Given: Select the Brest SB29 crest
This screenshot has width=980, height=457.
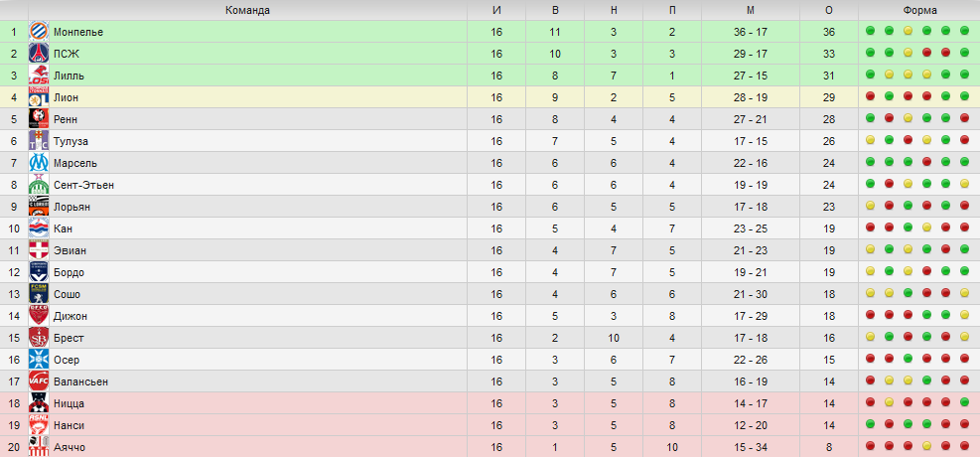Looking at the screenshot, I should point(39,338).
